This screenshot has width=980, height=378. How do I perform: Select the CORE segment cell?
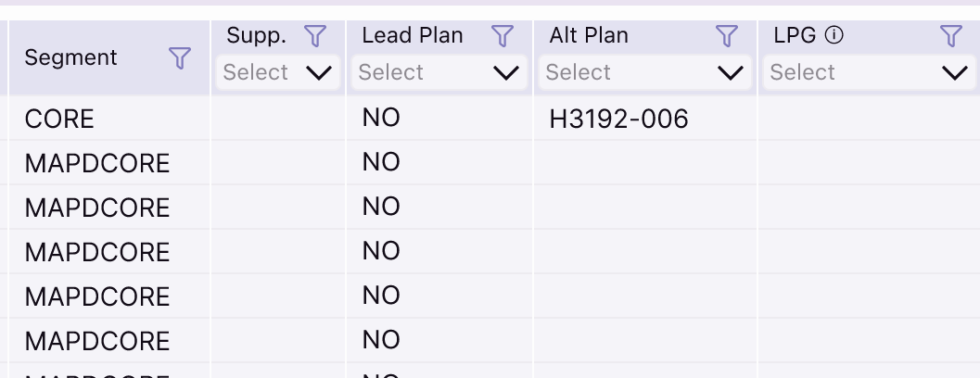(x=59, y=120)
